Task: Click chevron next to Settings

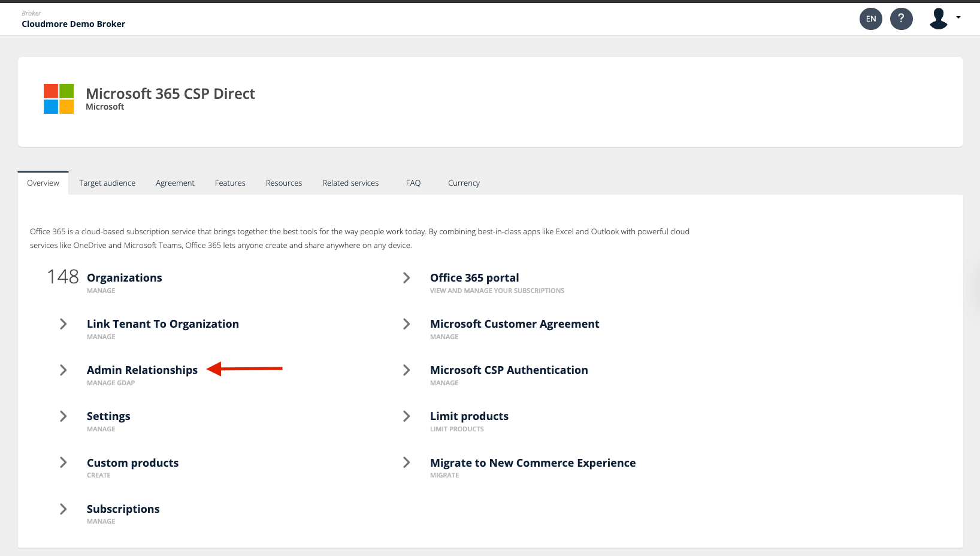Action: coord(63,416)
